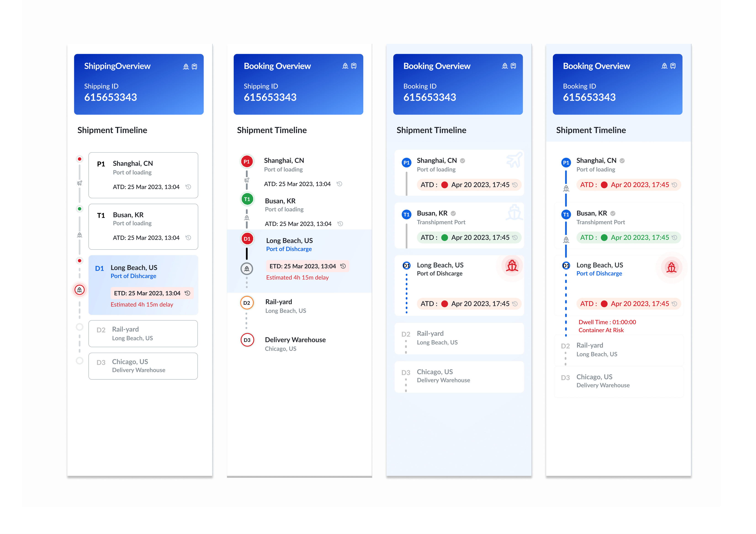Click 'Port of Dishcarge' link in highlighted second-panel row
The image size is (756, 534).
click(x=289, y=249)
